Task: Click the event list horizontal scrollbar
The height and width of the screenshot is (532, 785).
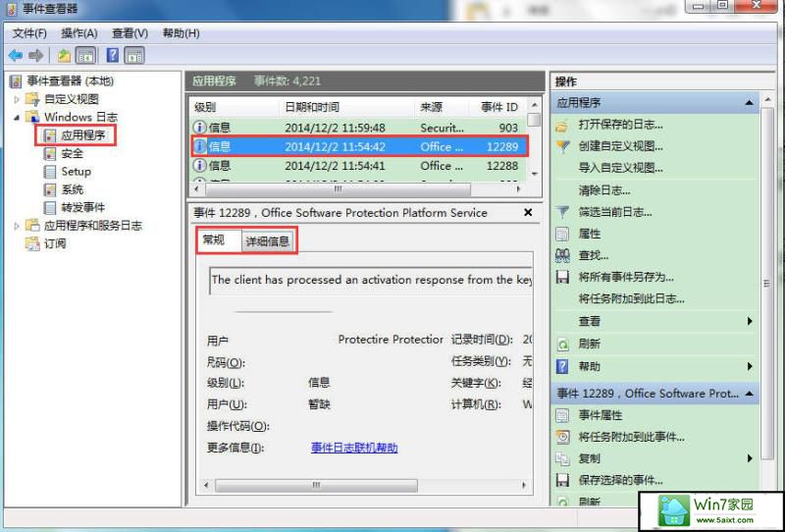Action: (x=338, y=189)
